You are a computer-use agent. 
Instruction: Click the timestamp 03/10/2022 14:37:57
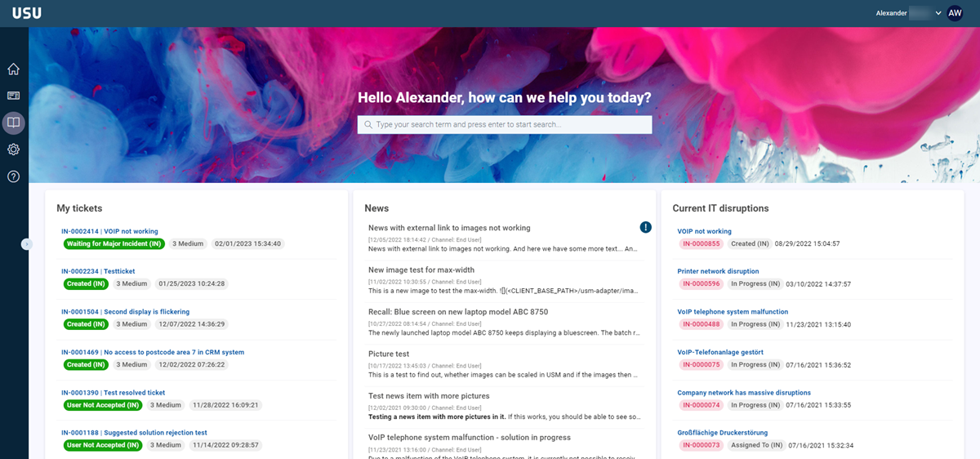[818, 283]
